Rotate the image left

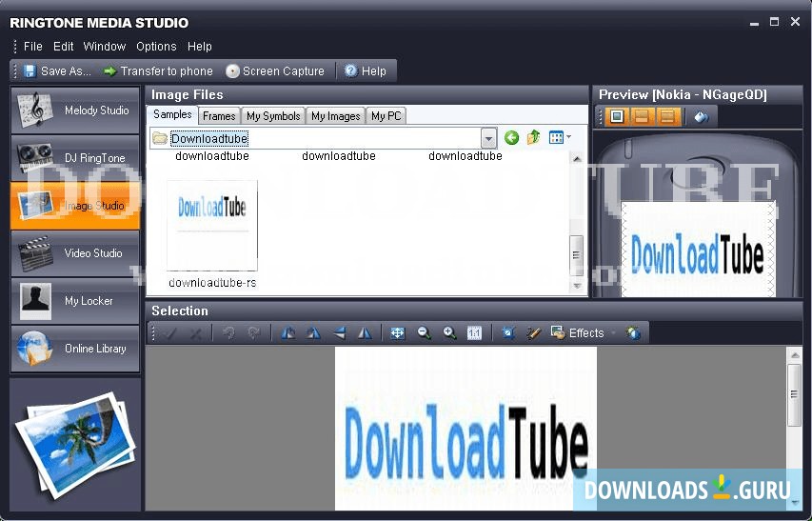[x=287, y=333]
